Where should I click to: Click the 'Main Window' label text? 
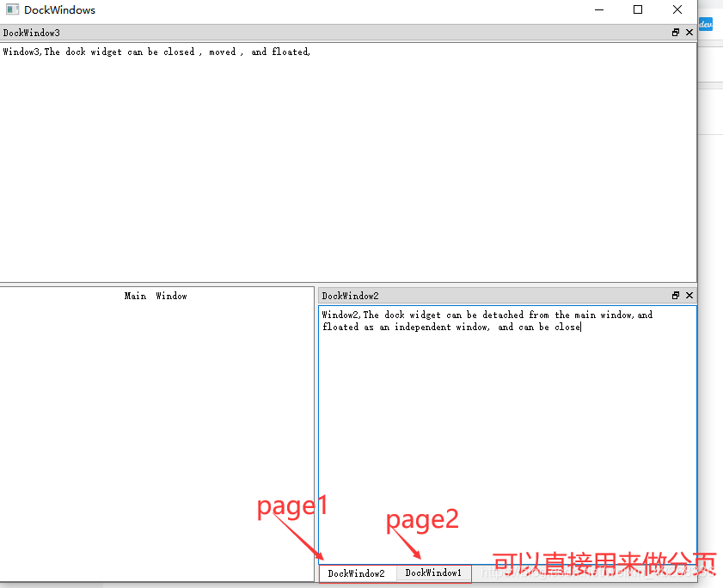click(156, 296)
